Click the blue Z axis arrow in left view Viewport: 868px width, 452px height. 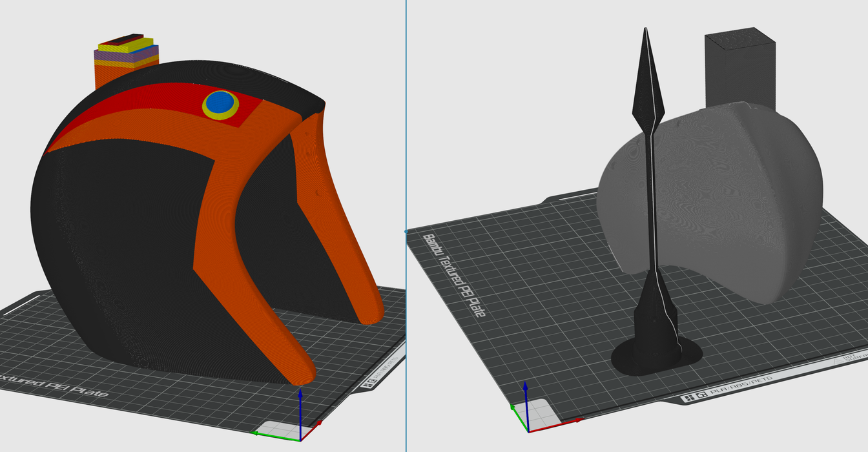[x=300, y=407]
